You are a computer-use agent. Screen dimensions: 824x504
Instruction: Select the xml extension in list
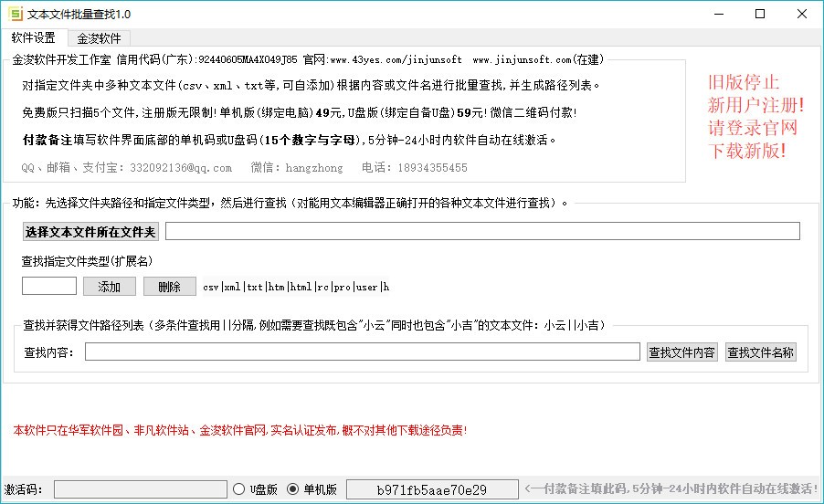coord(233,288)
